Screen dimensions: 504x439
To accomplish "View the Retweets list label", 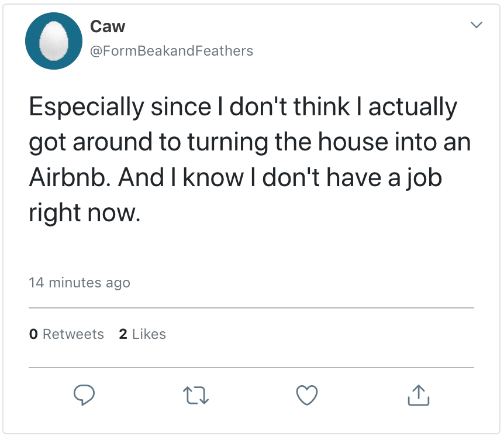I will (x=73, y=334).
